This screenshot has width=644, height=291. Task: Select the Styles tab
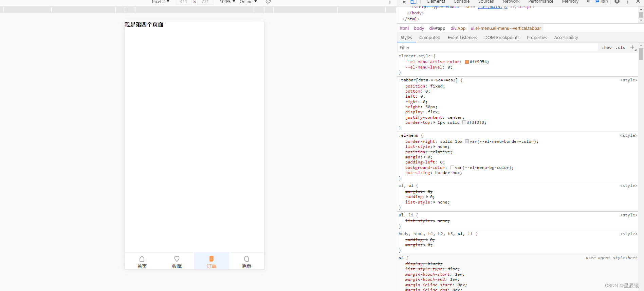(x=406, y=38)
